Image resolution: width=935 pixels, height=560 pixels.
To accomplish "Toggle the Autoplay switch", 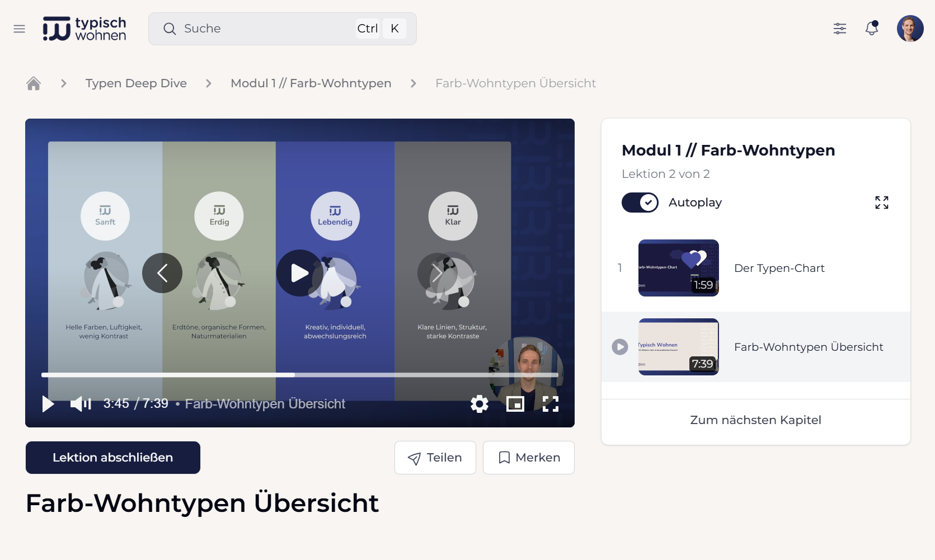I will click(x=640, y=203).
